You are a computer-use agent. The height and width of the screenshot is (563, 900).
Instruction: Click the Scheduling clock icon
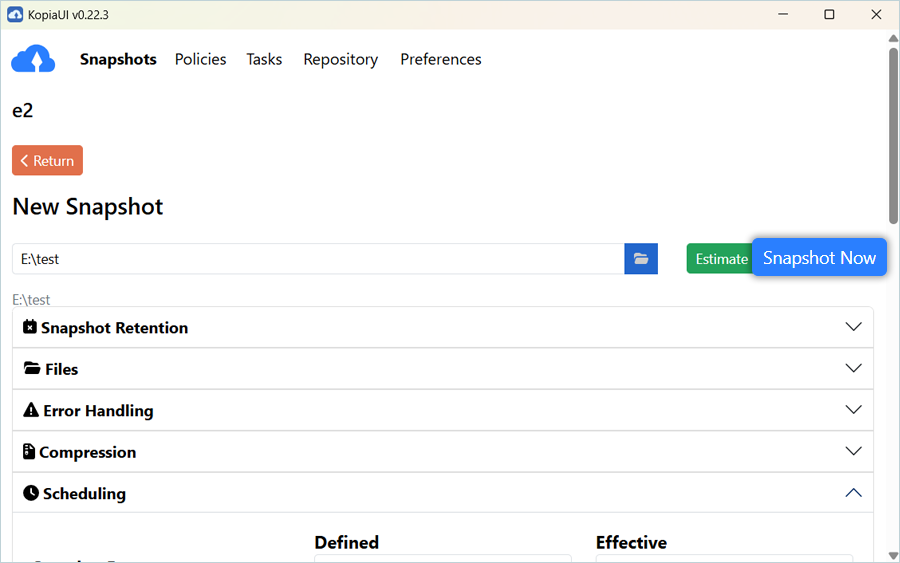(31, 493)
